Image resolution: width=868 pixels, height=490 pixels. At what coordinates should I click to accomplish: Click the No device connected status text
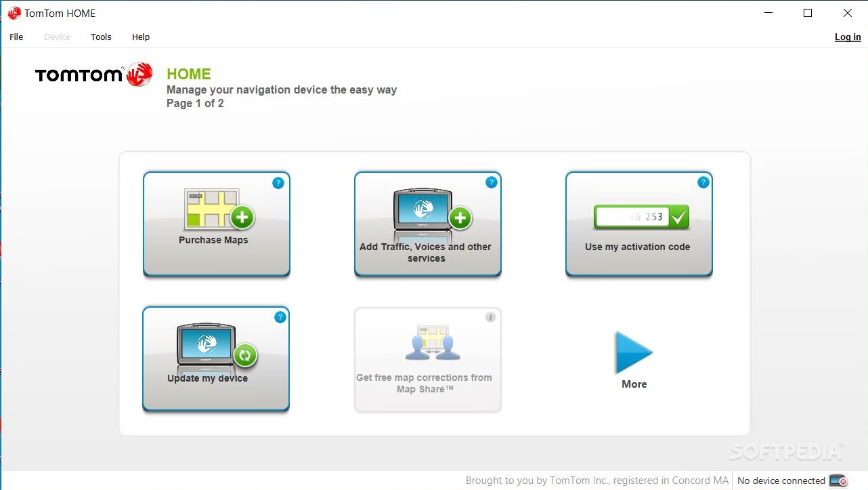[x=781, y=481]
